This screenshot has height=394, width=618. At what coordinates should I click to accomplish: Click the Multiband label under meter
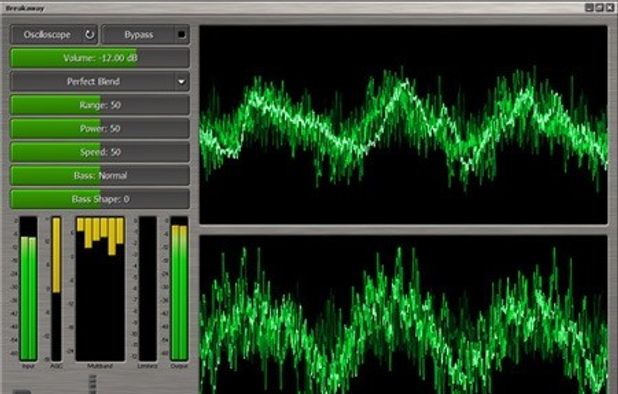[x=100, y=366]
